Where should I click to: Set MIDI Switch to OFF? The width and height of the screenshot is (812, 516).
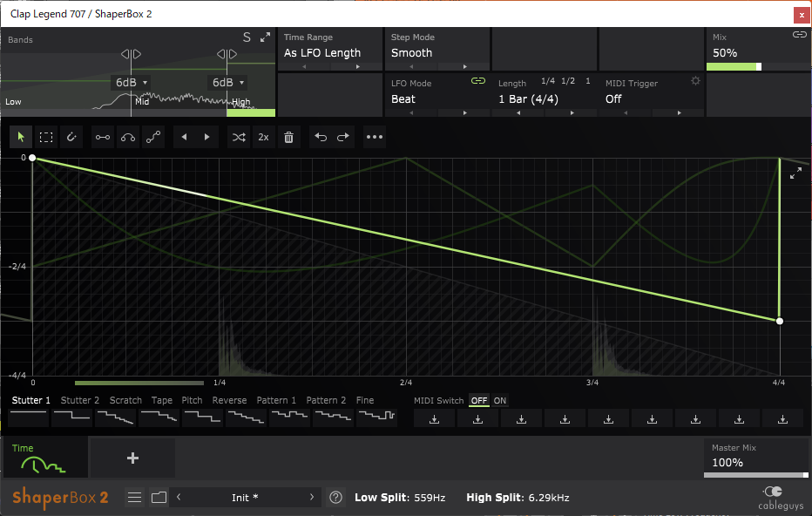pos(479,400)
